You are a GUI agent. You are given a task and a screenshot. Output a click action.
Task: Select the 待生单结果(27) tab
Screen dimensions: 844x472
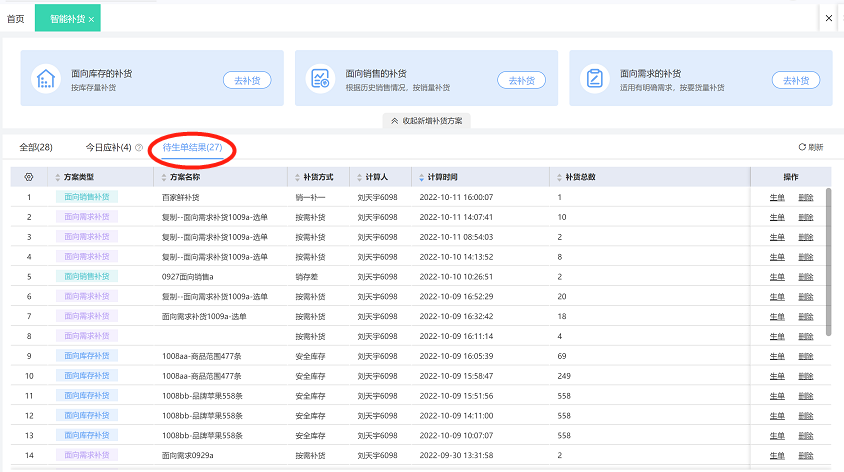(192, 147)
